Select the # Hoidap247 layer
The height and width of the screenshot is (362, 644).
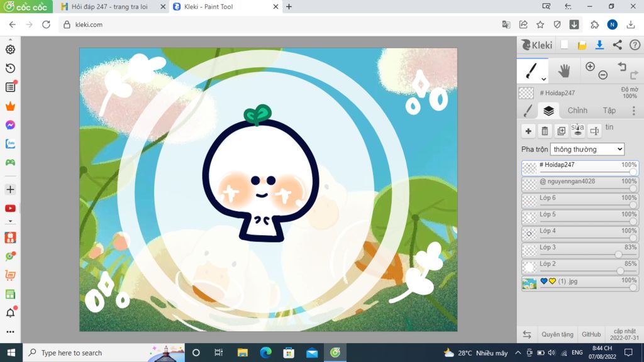[580, 168]
